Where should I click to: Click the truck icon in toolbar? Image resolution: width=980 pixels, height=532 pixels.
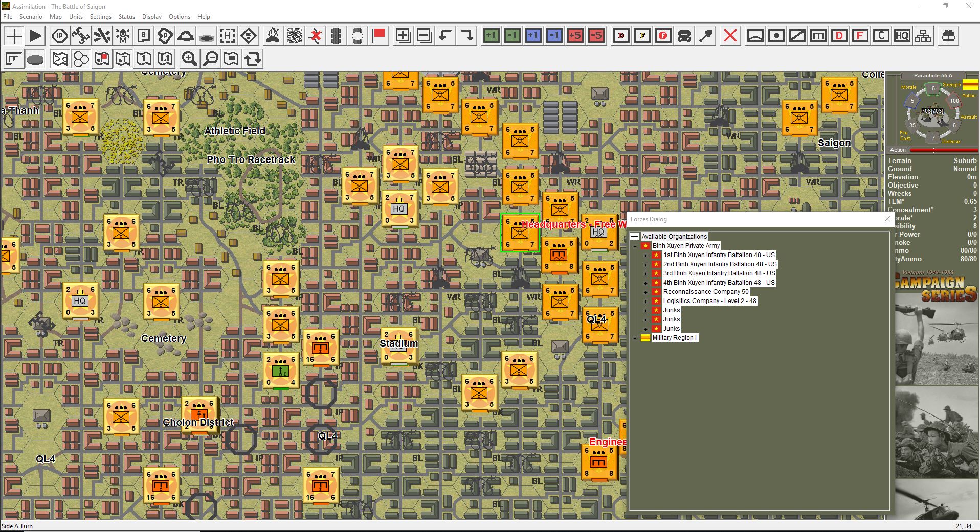pos(684,36)
